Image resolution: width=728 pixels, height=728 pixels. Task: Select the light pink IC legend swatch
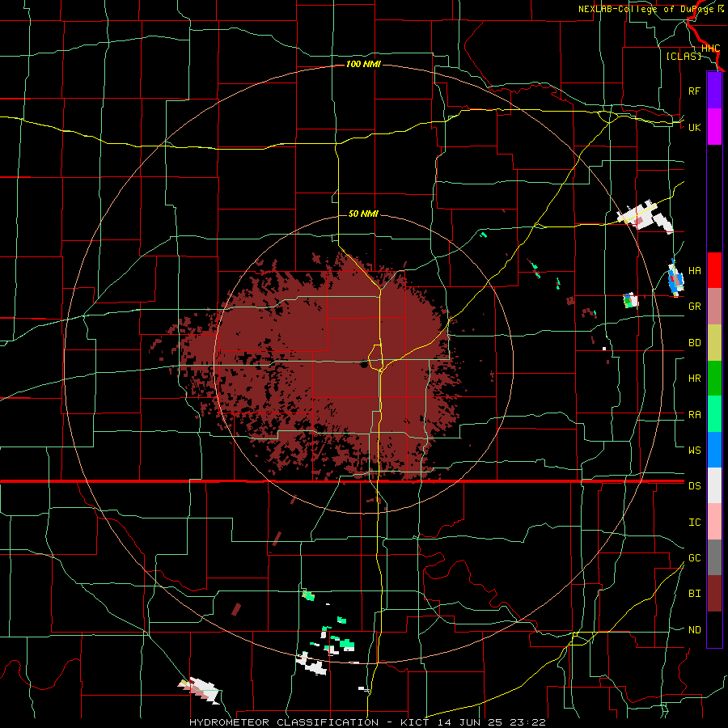point(714,522)
